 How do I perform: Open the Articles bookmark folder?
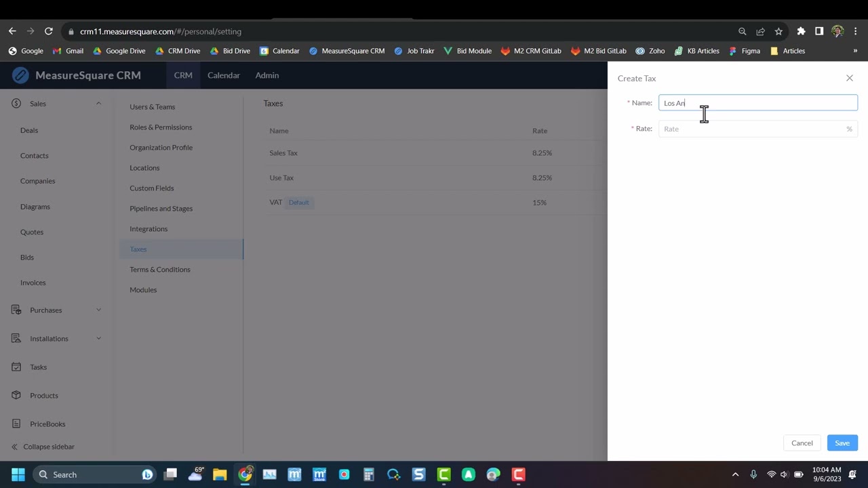787,51
